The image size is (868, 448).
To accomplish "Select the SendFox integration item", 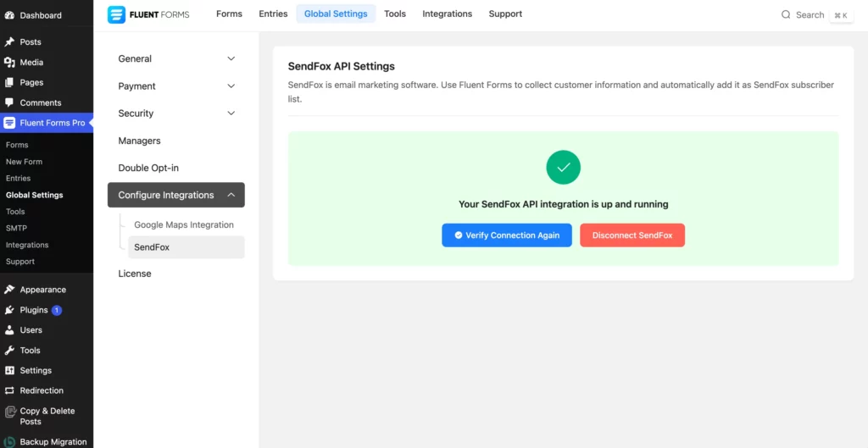I will click(x=186, y=247).
